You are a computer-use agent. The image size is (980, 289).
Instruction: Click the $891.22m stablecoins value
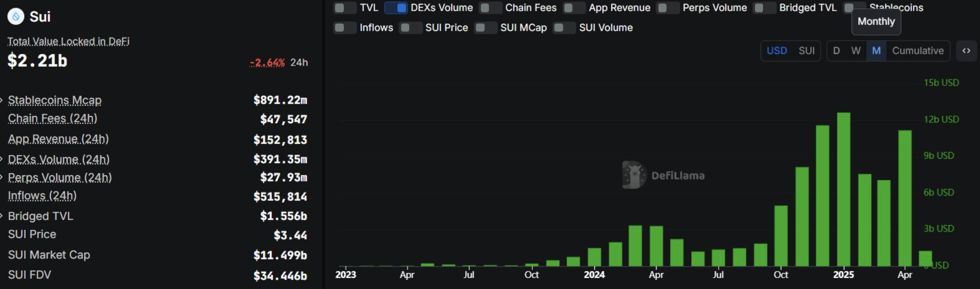(280, 100)
